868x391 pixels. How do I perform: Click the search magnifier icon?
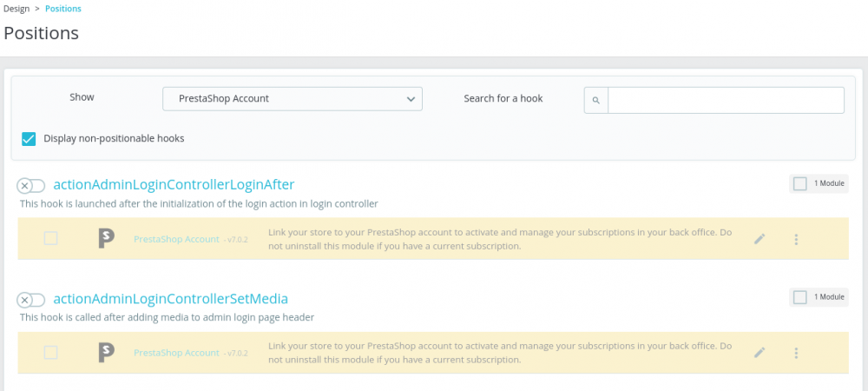point(596,101)
